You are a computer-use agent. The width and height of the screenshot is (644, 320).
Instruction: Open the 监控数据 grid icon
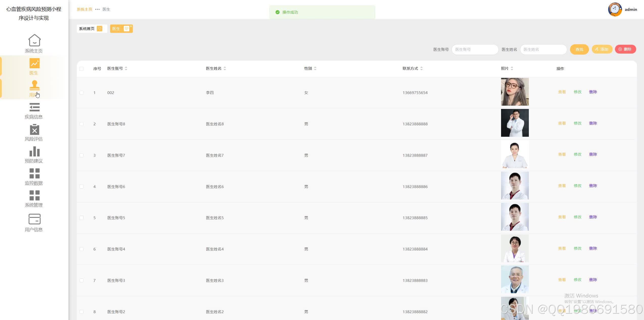(x=34, y=173)
